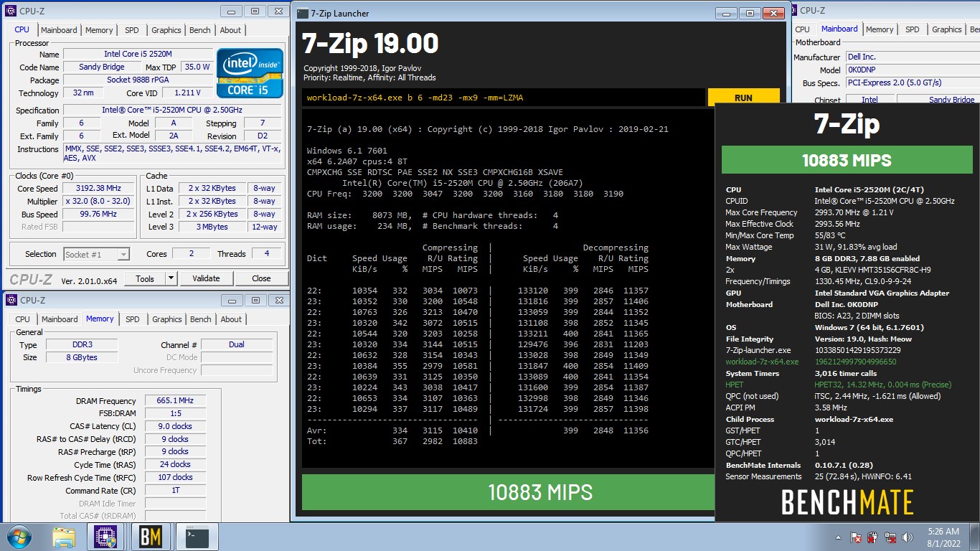Maximize the 7-Zip Launcher window
980x551 pixels.
pyautogui.click(x=748, y=13)
